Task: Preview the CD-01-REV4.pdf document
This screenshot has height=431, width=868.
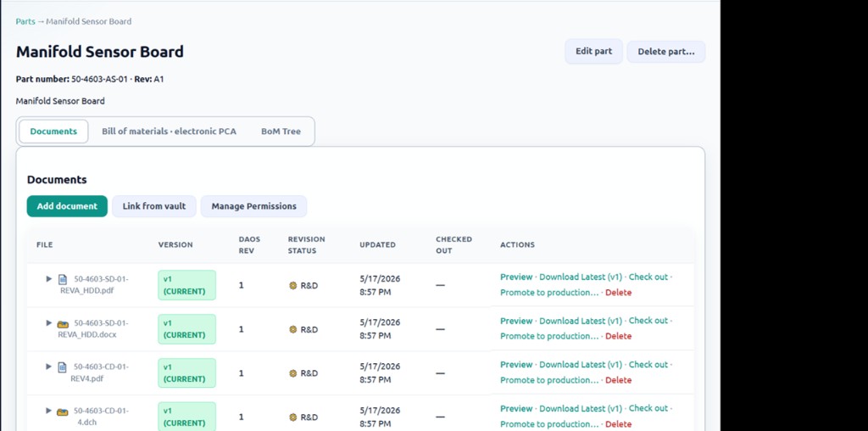Action: coord(516,365)
